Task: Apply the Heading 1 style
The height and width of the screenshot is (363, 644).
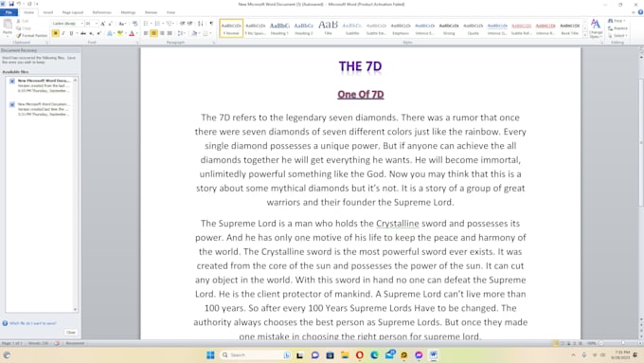Action: point(279,28)
